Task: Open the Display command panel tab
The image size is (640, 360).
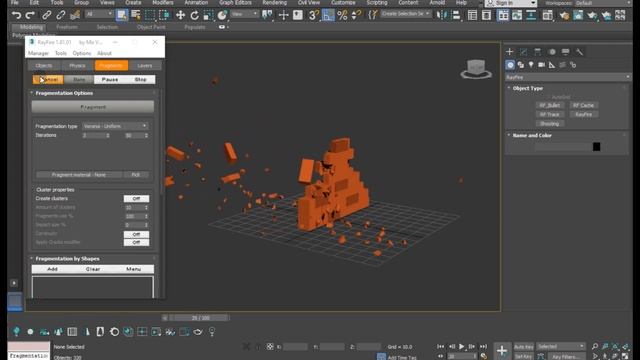Action: point(565,52)
